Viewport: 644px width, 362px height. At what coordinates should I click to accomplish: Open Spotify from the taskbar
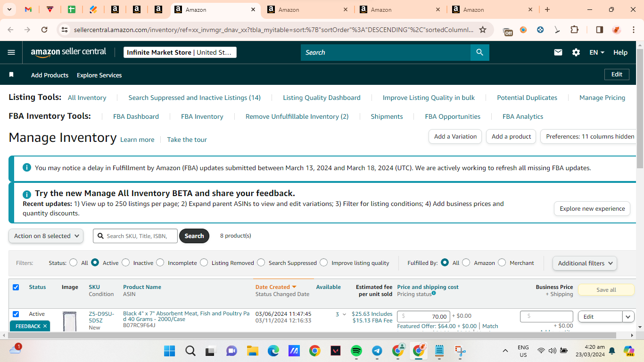point(356,351)
